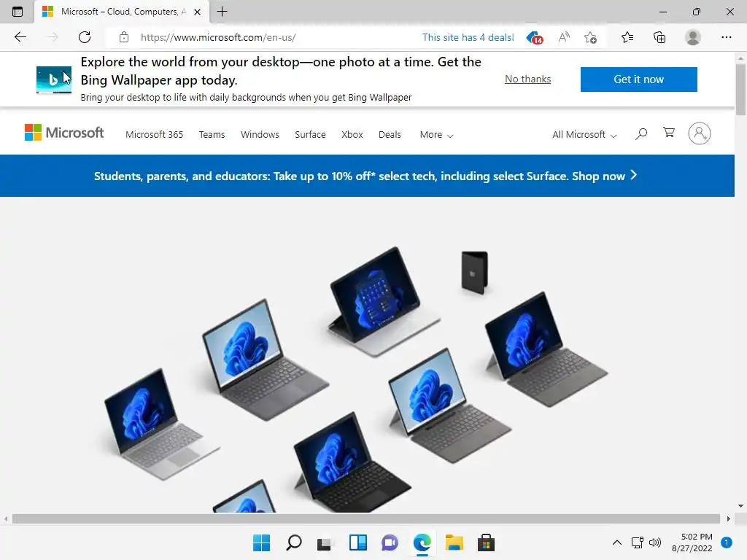This screenshot has width=747, height=560.
Task: Open the Favorites list icon
Action: [x=627, y=37]
